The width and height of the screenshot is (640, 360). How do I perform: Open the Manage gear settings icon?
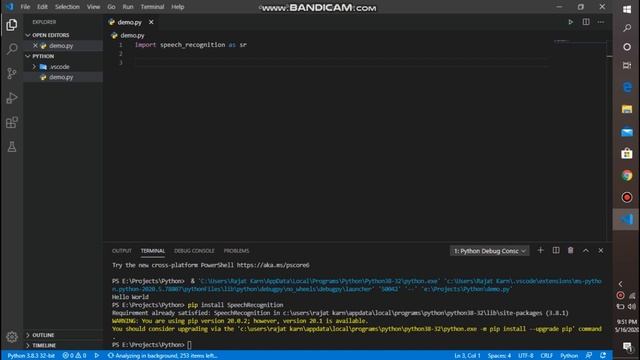coord(11,337)
